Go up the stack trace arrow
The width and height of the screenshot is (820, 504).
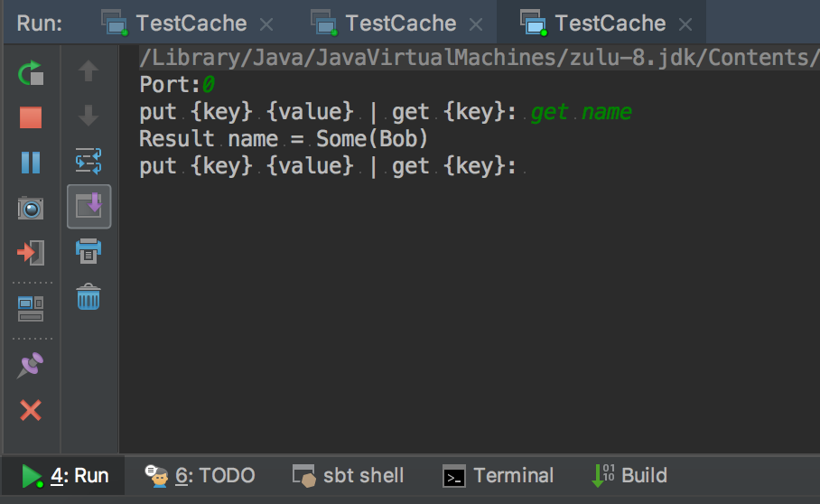point(89,70)
